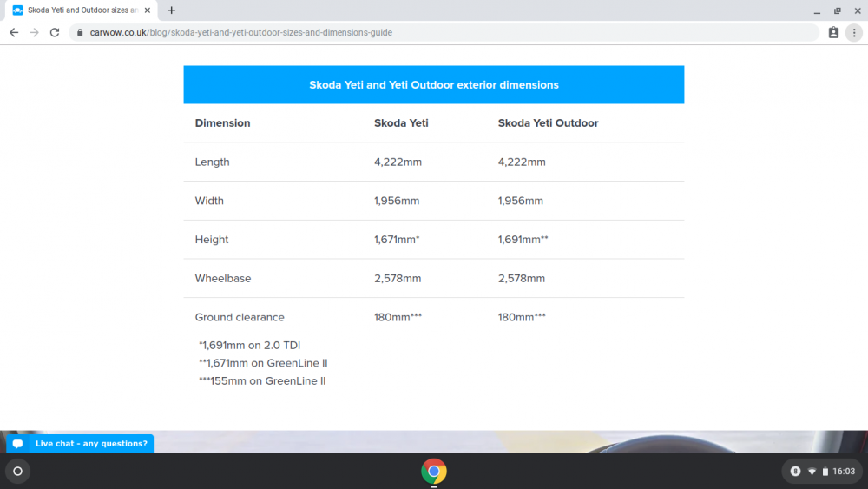868x489 pixels.
Task: Select the 'Width' row label
Action: coord(209,201)
